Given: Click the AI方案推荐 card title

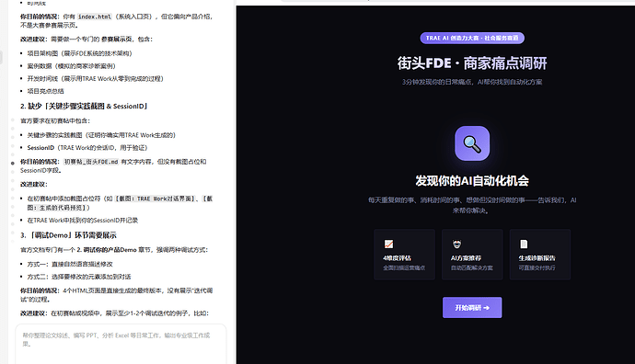Looking at the screenshot, I should (x=466, y=258).
